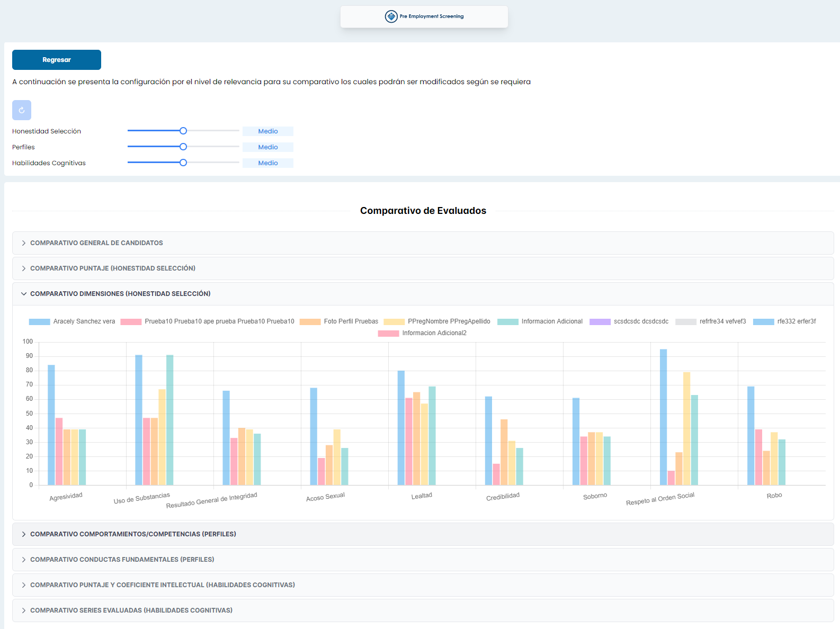Click the Perfiles relevance slider handle
The width and height of the screenshot is (840, 629).
coord(183,147)
